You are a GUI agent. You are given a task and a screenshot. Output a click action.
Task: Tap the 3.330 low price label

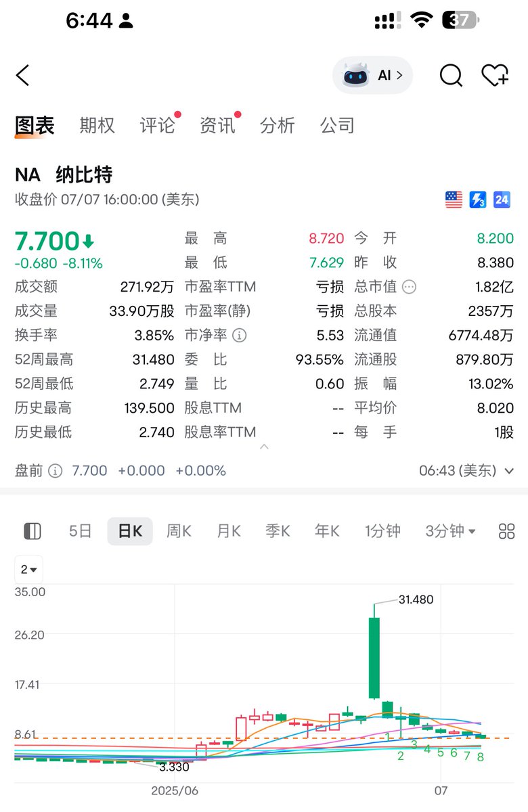(x=174, y=767)
